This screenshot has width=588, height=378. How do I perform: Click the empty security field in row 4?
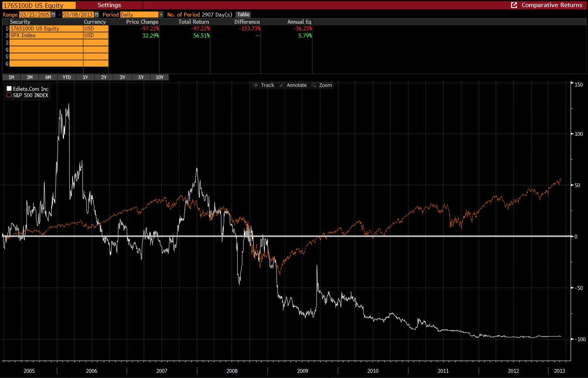pyautogui.click(x=46, y=50)
